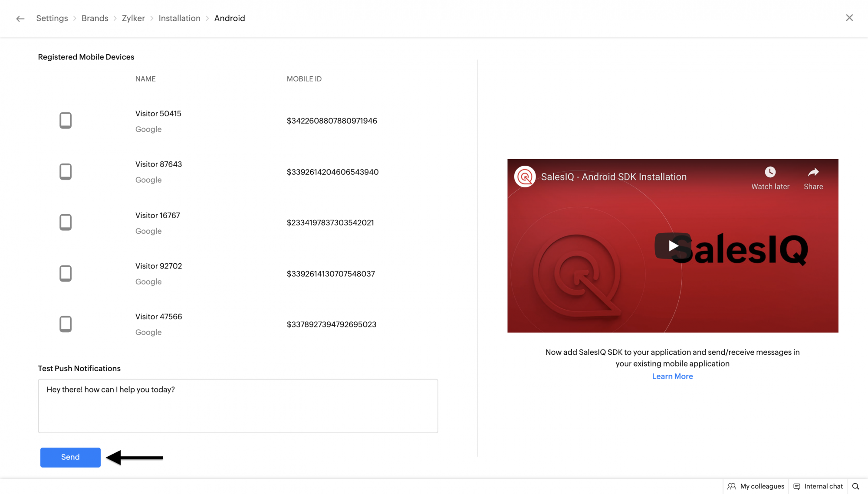
Task: Select the Visitor 87643 device icon
Action: [66, 172]
